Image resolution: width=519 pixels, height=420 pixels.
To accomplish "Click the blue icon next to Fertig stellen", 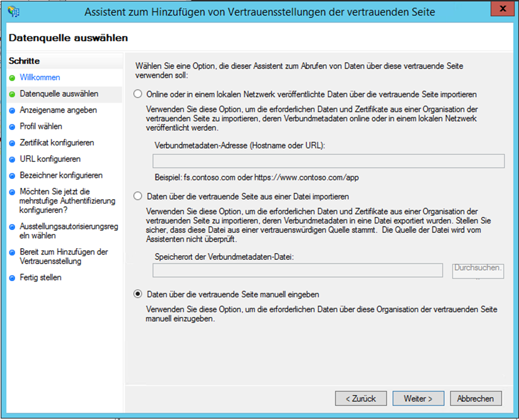I will (x=12, y=277).
